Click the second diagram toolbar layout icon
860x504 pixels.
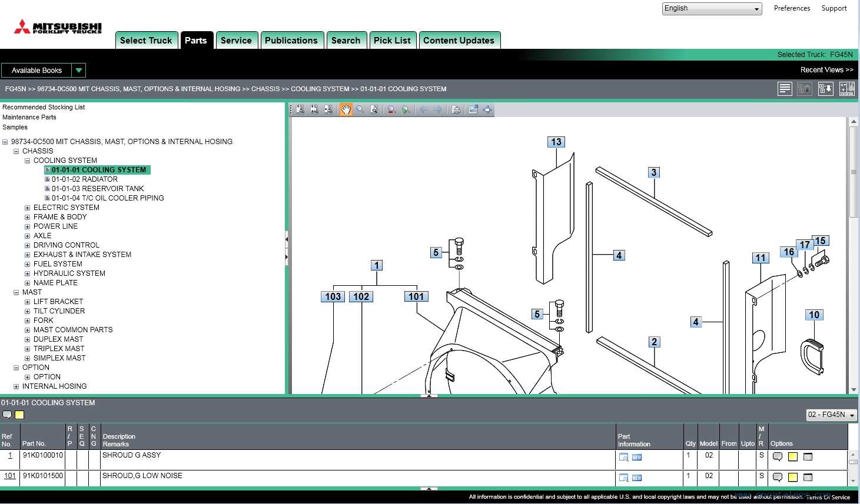(314, 109)
